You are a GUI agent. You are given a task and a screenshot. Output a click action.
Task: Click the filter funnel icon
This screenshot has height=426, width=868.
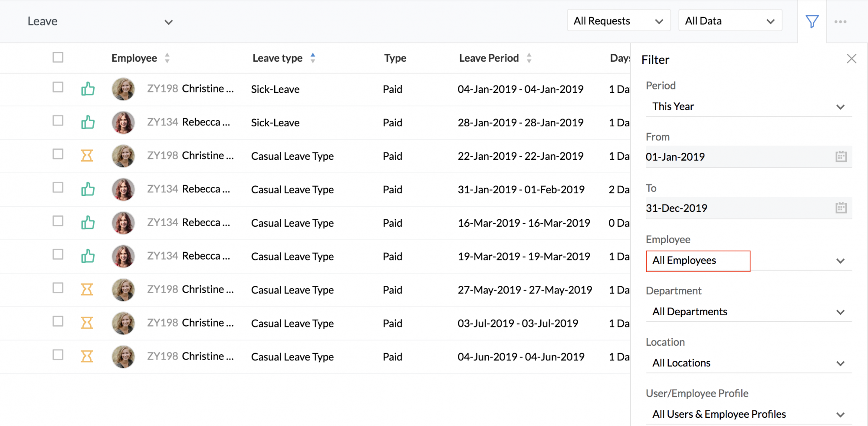pyautogui.click(x=812, y=21)
